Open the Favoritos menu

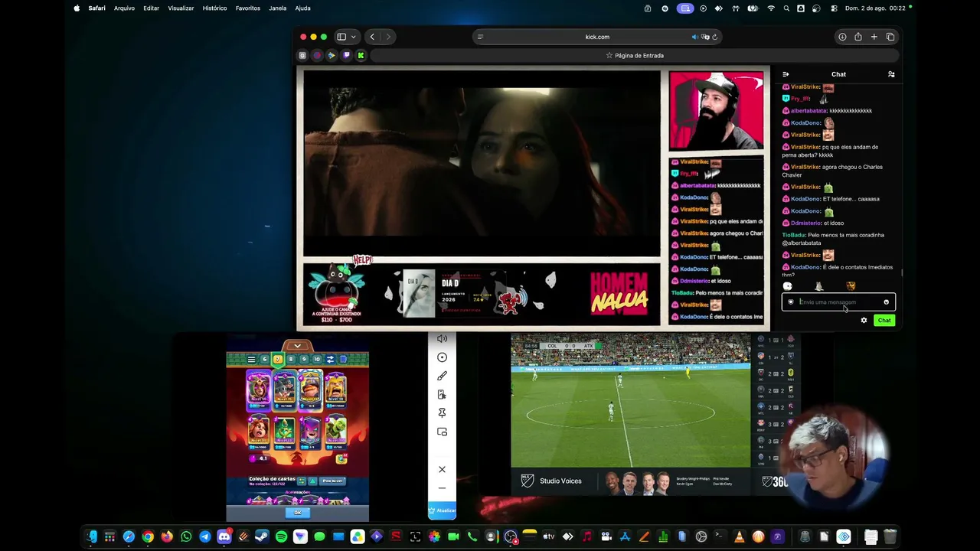[x=248, y=8]
